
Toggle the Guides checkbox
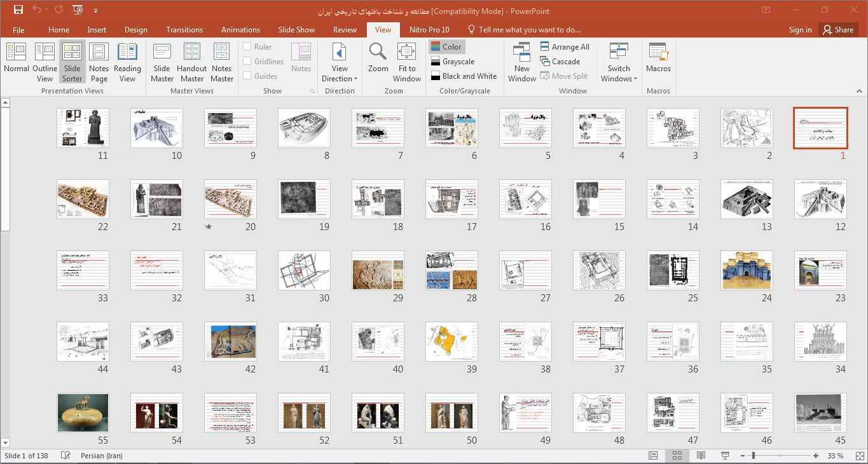(x=247, y=76)
